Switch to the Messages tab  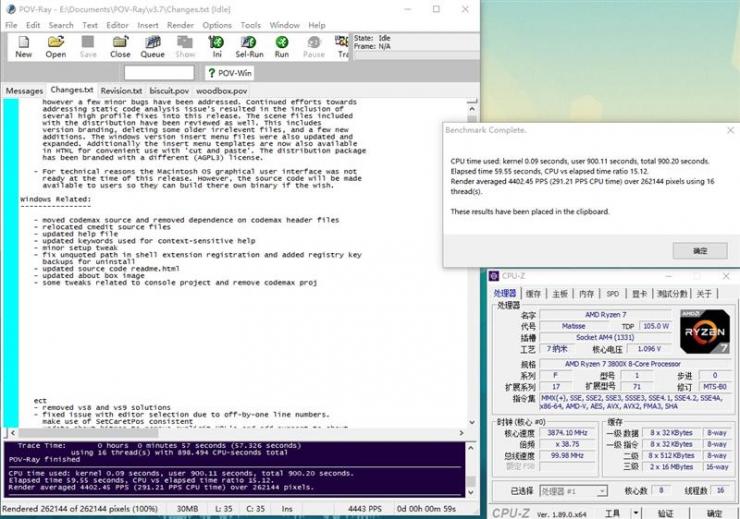coord(24,91)
